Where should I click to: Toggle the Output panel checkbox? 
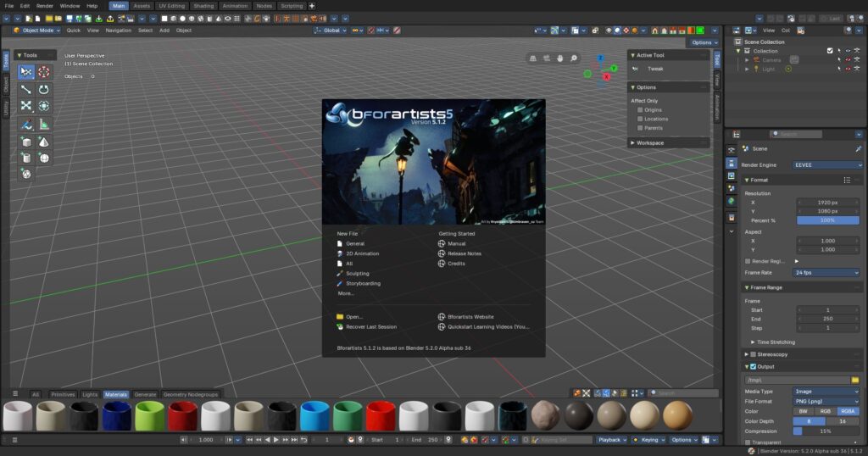tap(753, 367)
